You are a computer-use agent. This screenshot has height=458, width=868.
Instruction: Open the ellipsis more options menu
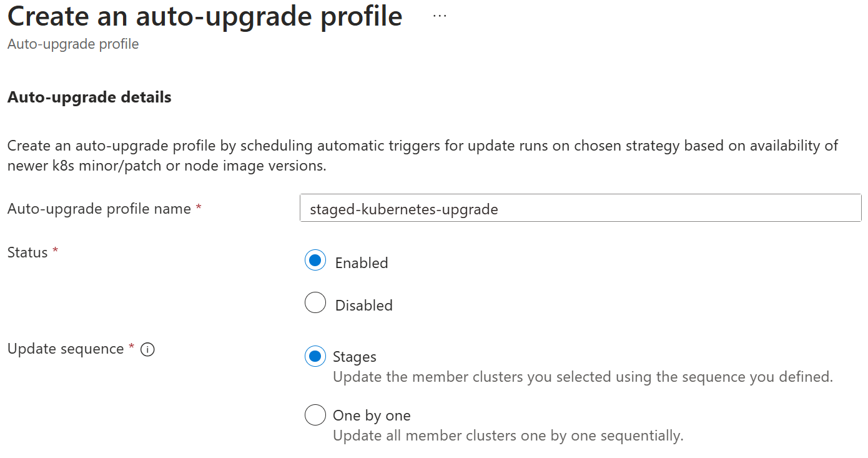(x=440, y=17)
